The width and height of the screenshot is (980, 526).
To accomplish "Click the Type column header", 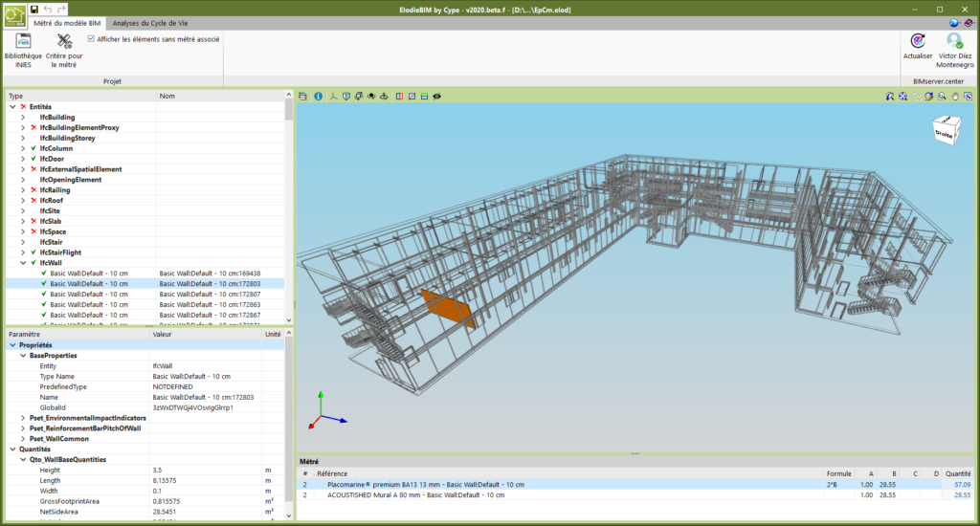I will pos(81,97).
